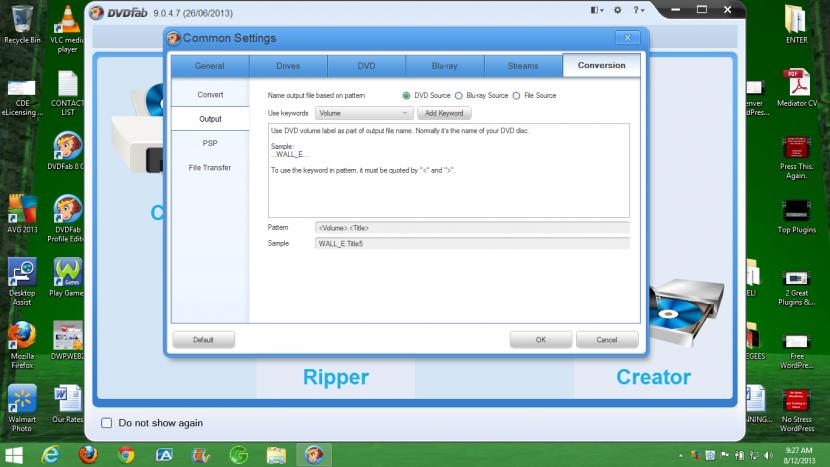Screen dimensions: 830x467
Task: Open DVDFab skin selector menu in title bar
Action: 597,10
